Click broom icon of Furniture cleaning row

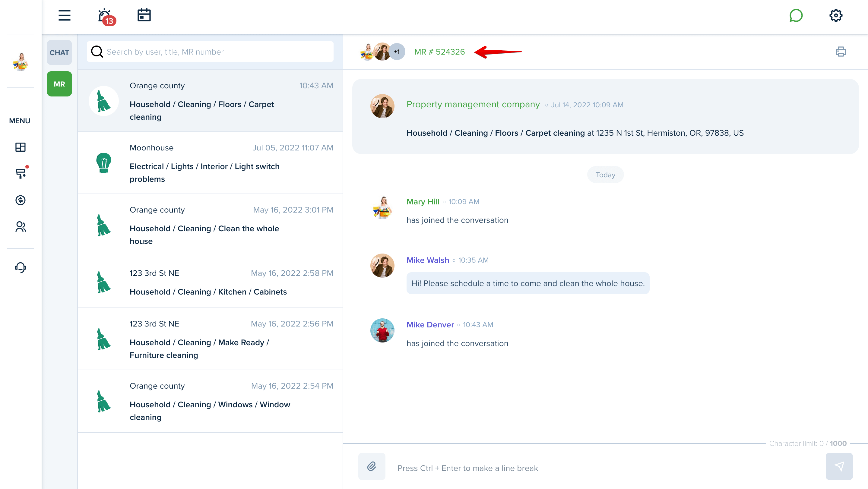(x=103, y=339)
